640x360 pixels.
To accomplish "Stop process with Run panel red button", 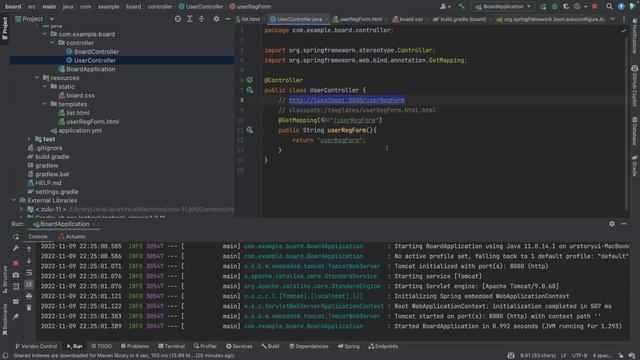I will pyautogui.click(x=16, y=263).
